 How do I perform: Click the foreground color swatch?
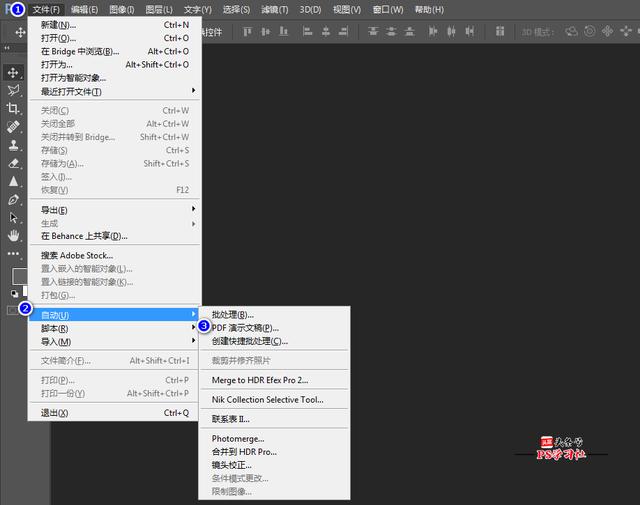(x=19, y=276)
